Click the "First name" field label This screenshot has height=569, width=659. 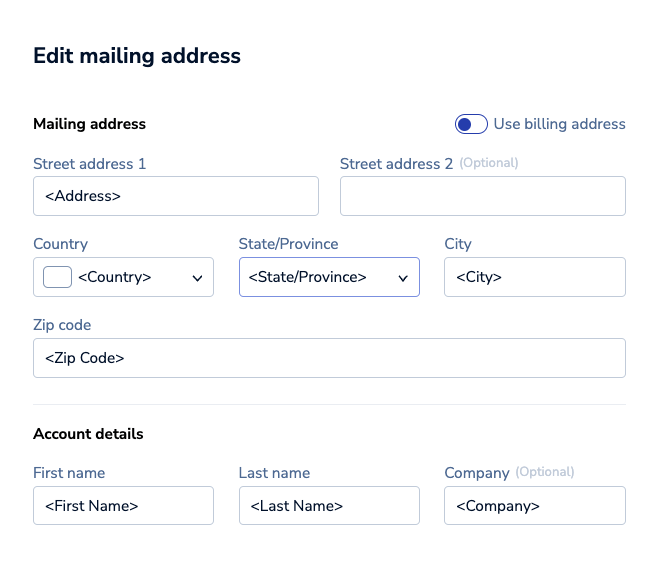69,473
